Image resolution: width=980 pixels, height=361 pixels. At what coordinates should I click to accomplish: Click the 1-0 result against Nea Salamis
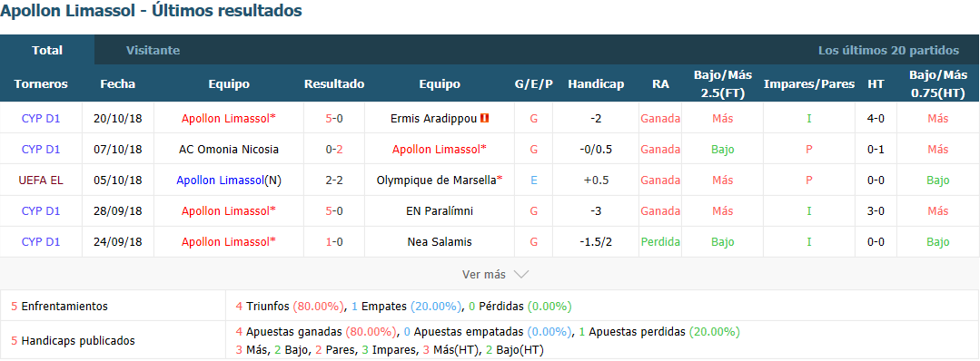333,241
